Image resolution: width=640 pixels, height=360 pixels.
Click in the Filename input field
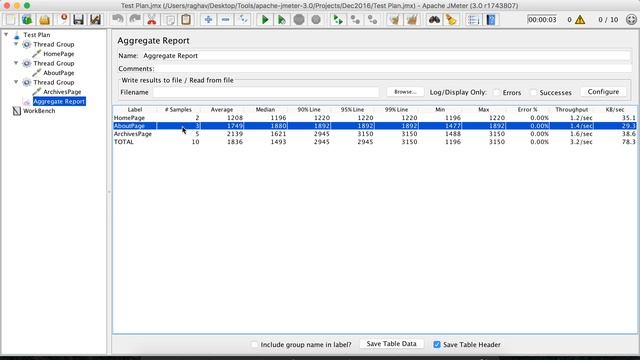point(266,92)
